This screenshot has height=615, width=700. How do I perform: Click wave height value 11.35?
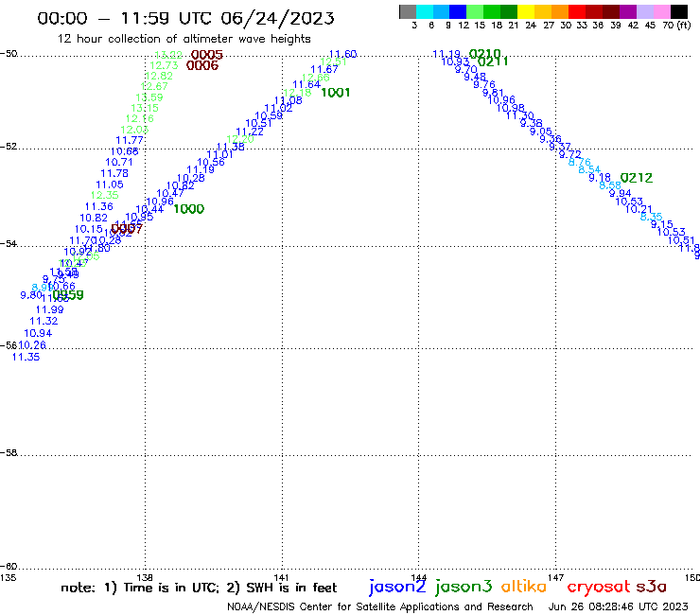tap(26, 357)
